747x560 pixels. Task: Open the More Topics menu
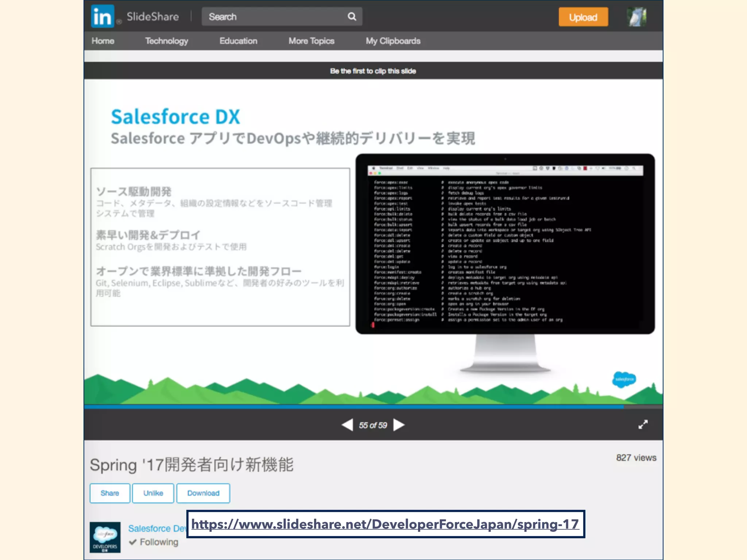(x=311, y=41)
